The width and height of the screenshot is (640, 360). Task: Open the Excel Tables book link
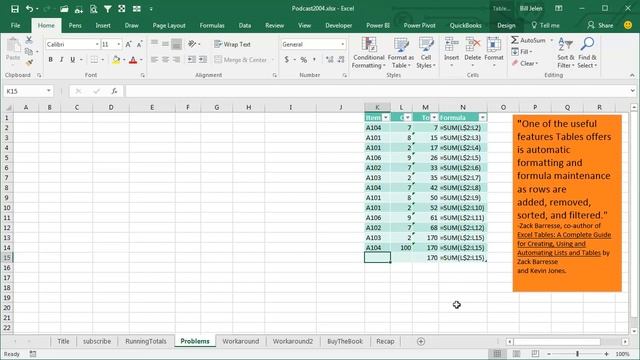(564, 244)
